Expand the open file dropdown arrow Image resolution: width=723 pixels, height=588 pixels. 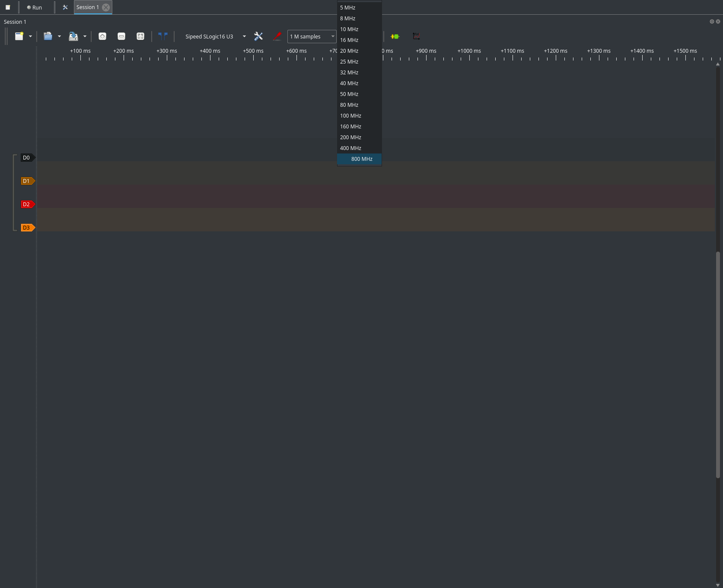59,36
